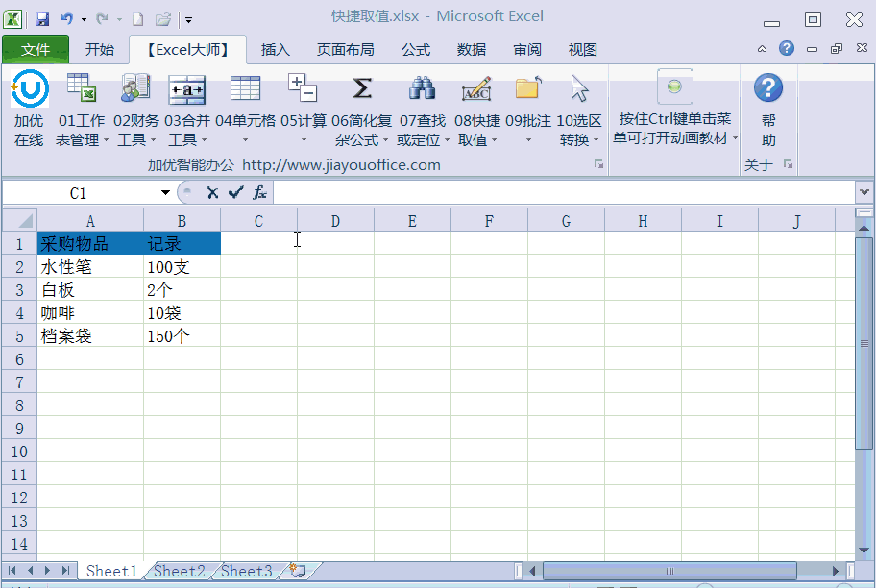Click the vertical scrollbar down arrow
The height and width of the screenshot is (588, 876).
[864, 551]
